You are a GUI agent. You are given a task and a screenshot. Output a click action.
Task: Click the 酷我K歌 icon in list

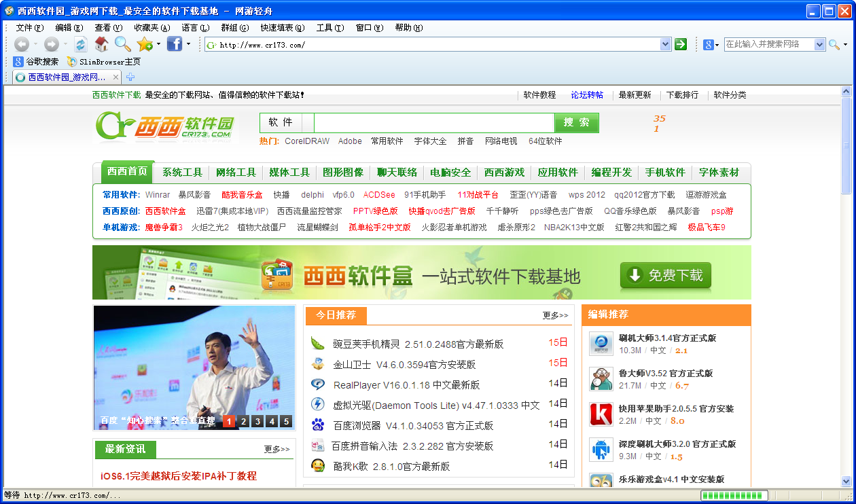coord(318,465)
